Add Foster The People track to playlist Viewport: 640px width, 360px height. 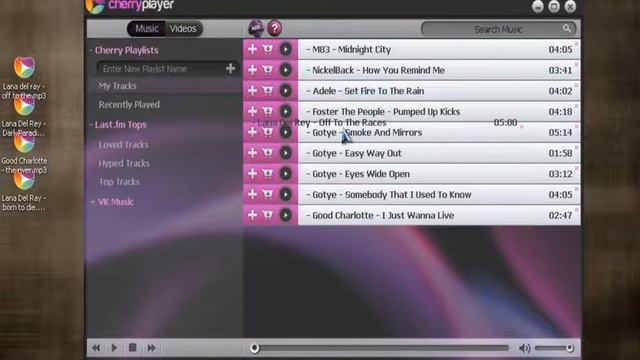[253, 111]
